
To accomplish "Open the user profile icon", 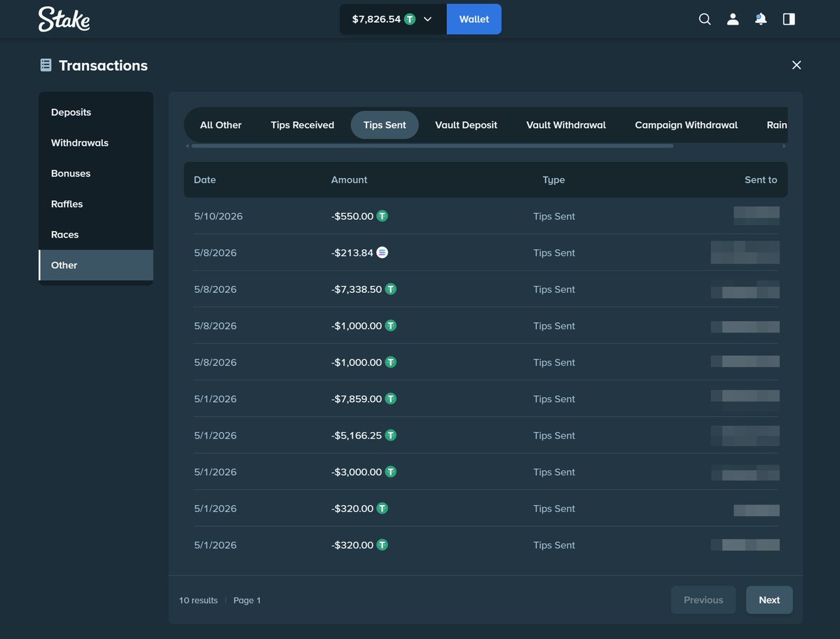I will (732, 20).
